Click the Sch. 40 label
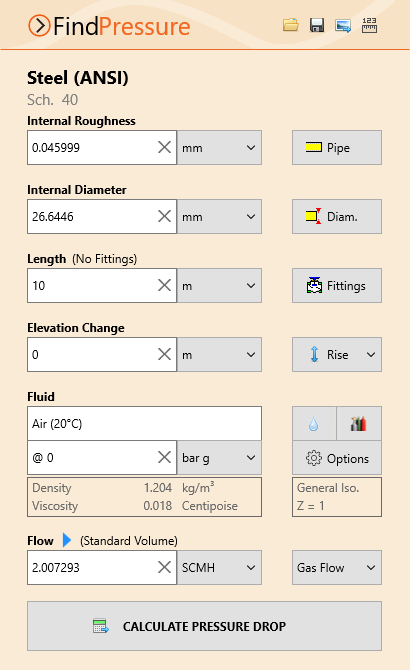The width and height of the screenshot is (410, 670). click(53, 100)
